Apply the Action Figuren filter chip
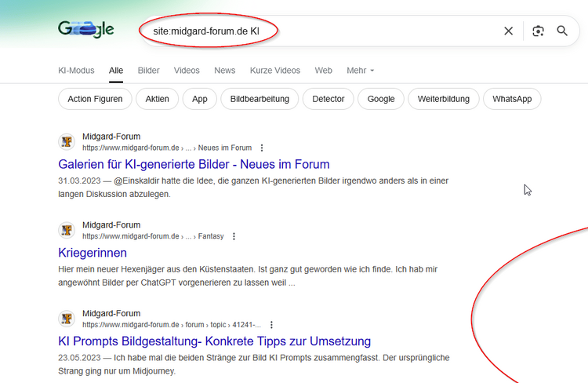This screenshot has height=383, width=588. click(x=95, y=99)
